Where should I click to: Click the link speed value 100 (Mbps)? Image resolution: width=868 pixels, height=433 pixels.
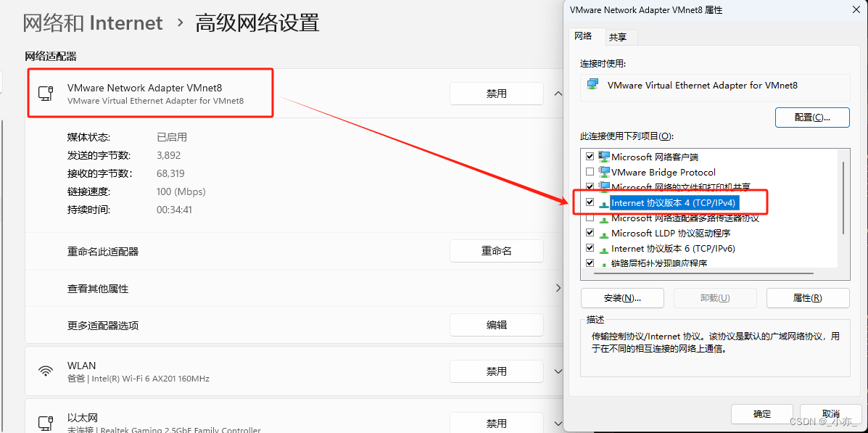click(181, 191)
